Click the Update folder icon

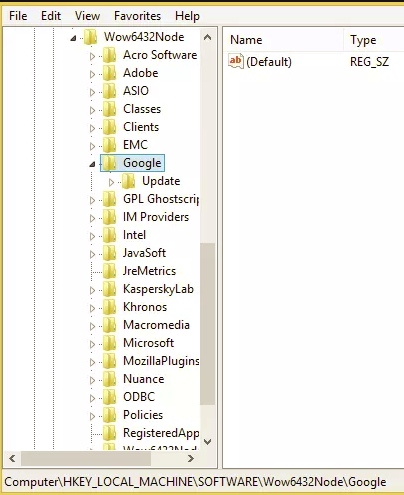click(x=128, y=181)
